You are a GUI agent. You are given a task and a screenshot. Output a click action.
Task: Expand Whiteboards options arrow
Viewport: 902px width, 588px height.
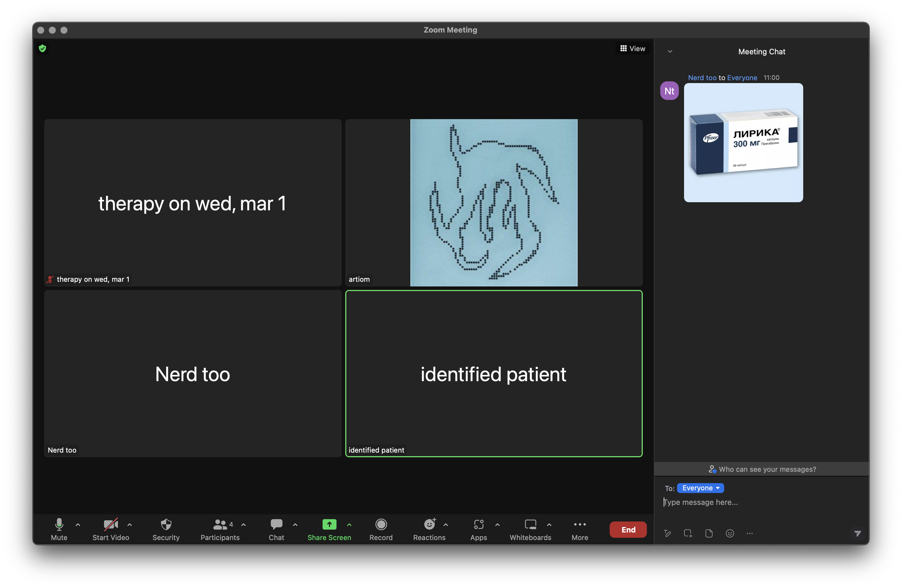click(x=549, y=525)
